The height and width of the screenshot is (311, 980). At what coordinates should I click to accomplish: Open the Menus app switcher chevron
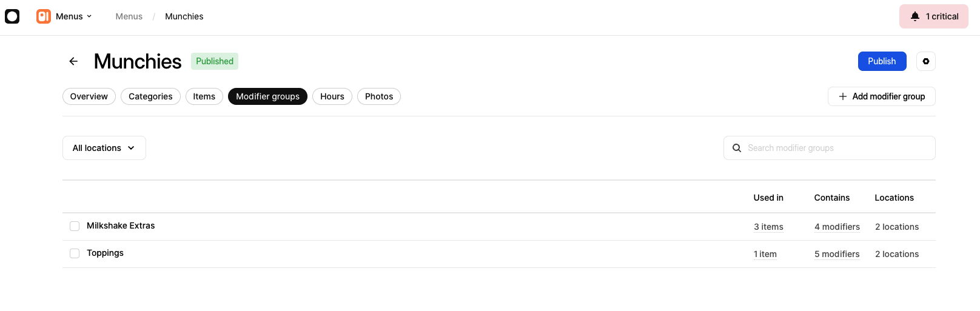click(89, 16)
